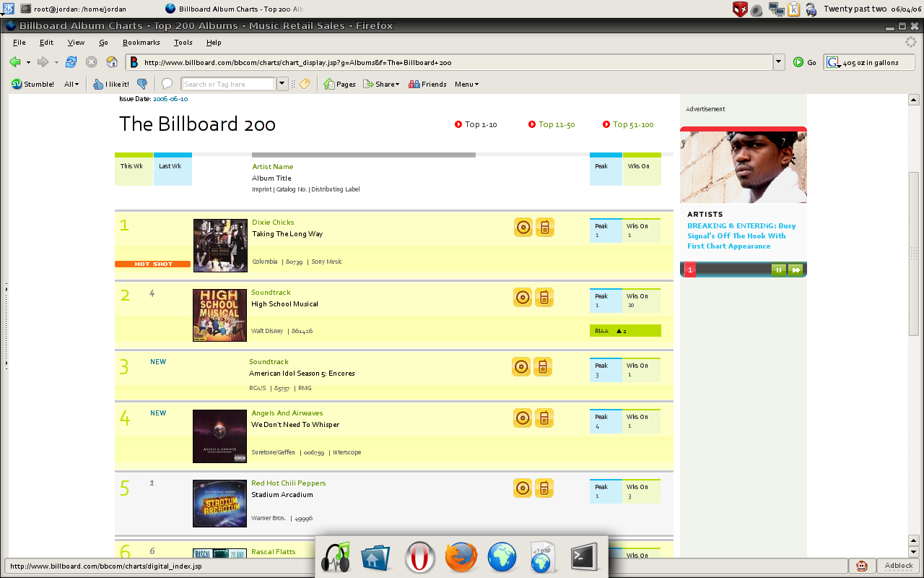Click the forward navigation arrow

click(x=43, y=62)
